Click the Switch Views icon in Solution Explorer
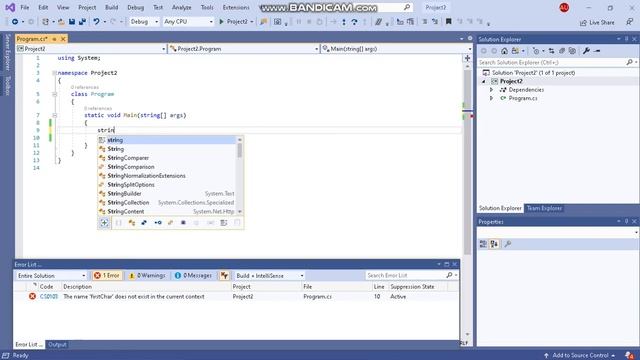 click(x=516, y=51)
